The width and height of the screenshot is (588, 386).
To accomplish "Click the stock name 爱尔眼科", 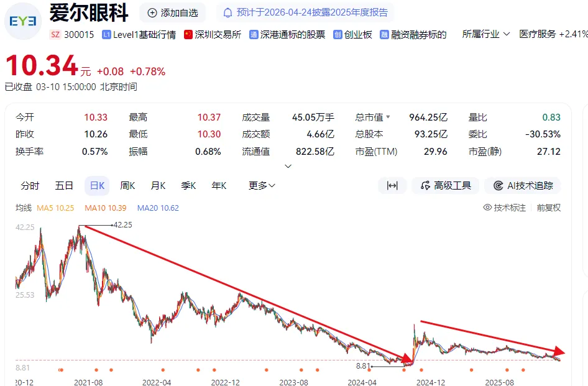I will pos(89,13).
